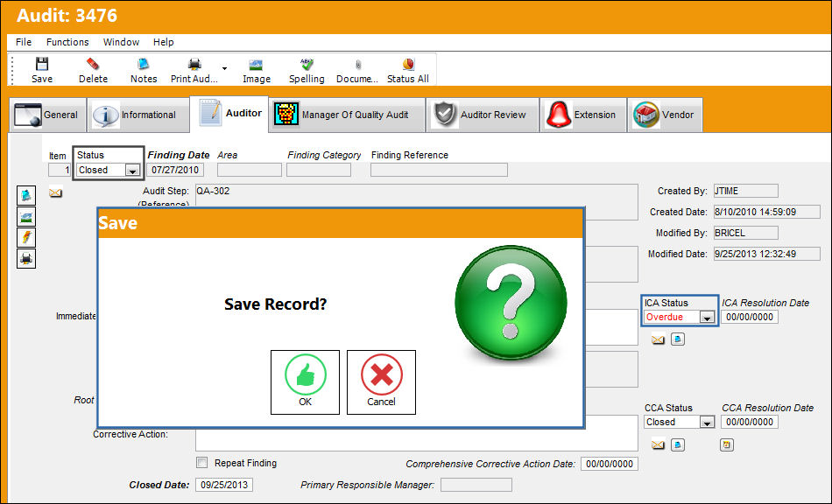This screenshot has height=504, width=832.
Task: Click the small icon below CCA Resolution Date
Action: tap(727, 444)
